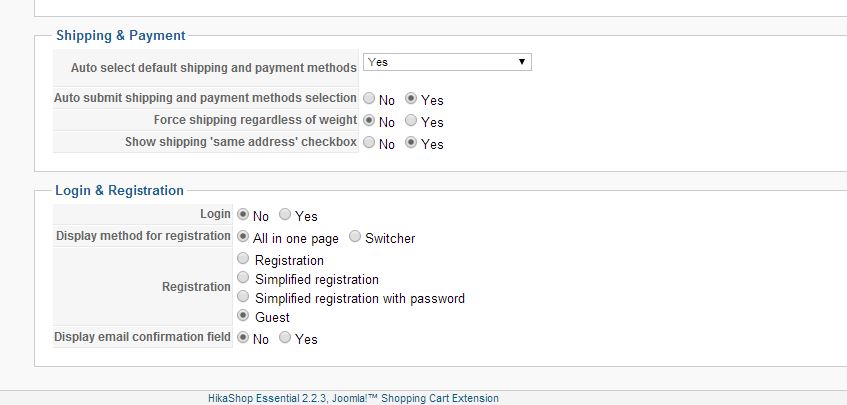Choose Switcher registration display method

(x=355, y=237)
